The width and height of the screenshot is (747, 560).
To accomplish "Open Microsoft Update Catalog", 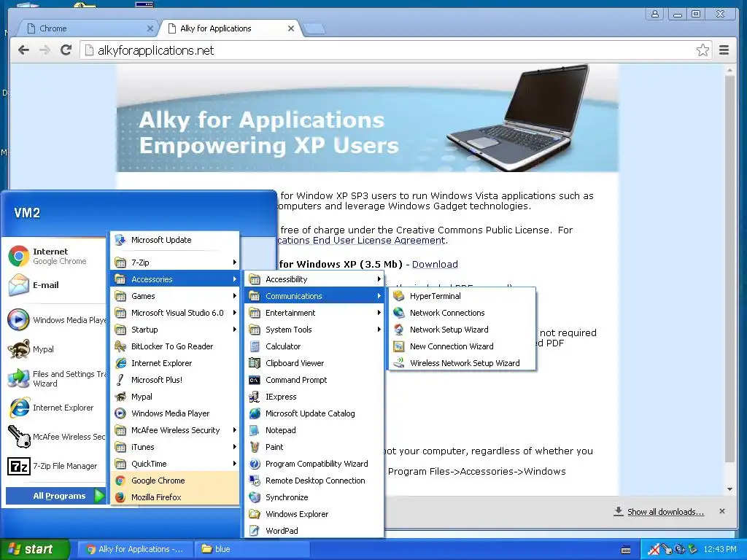I will 314,413.
